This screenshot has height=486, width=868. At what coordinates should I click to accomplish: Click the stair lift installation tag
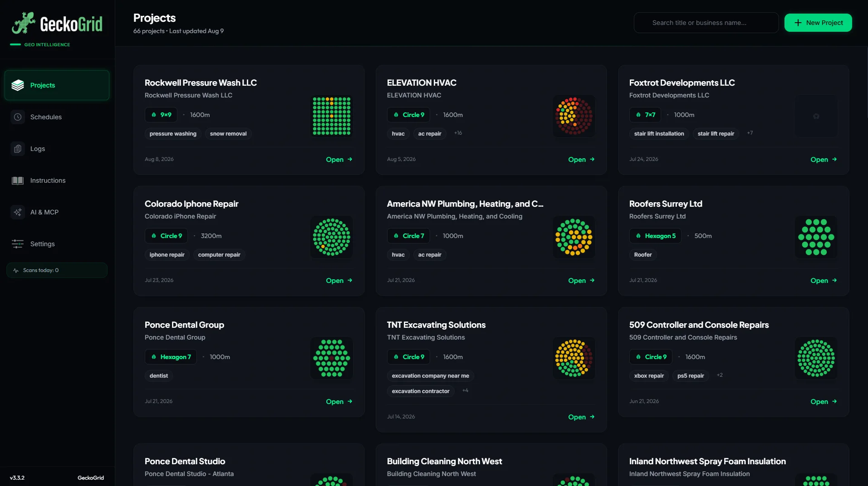(659, 134)
